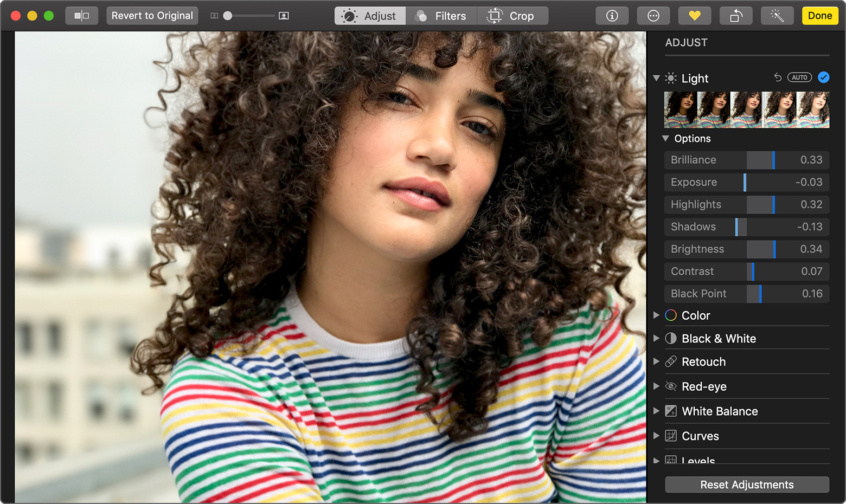This screenshot has height=504, width=846.
Task: Click the Curves histogram icon
Action: pyautogui.click(x=671, y=435)
